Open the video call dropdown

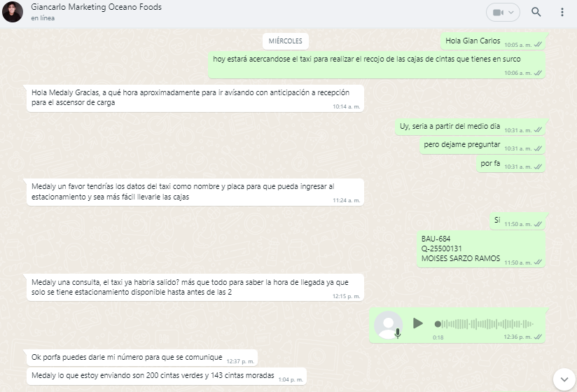503,12
